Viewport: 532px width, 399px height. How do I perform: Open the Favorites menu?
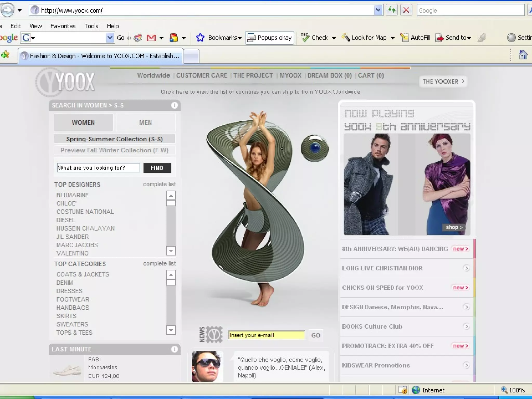point(63,26)
